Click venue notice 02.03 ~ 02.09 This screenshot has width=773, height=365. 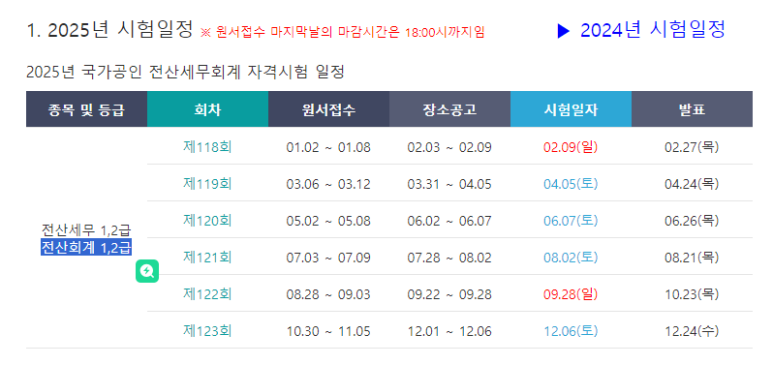450,147
